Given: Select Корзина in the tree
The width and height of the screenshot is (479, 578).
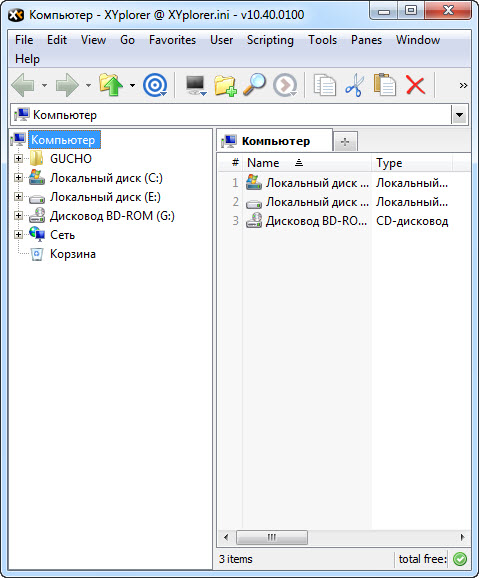Looking at the screenshot, I should point(73,254).
